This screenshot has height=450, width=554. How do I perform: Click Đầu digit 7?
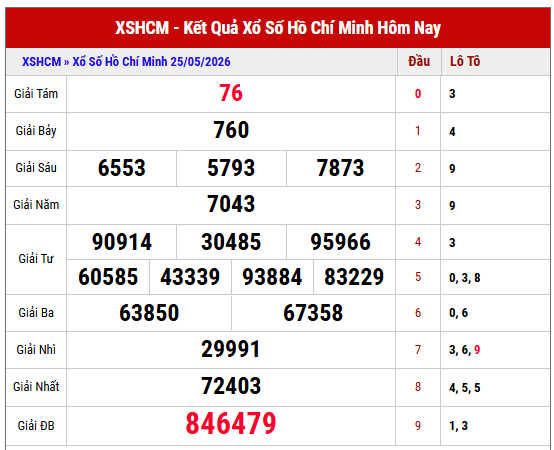tap(418, 350)
